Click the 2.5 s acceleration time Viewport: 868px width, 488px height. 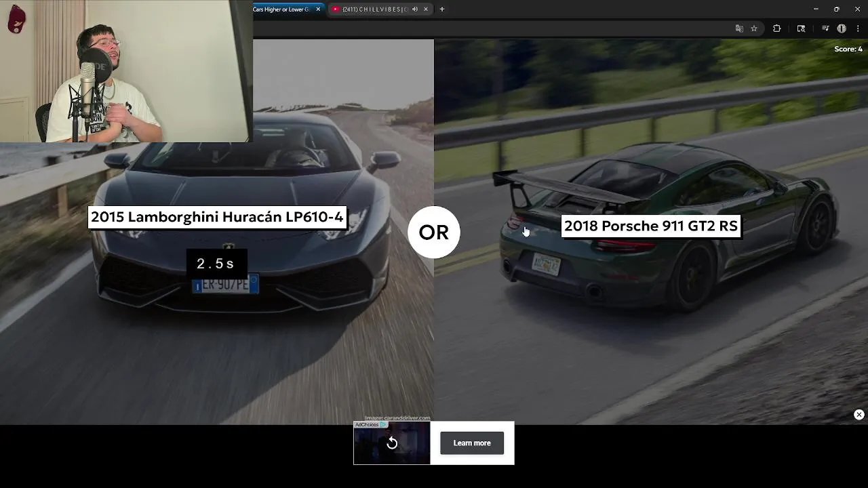216,264
